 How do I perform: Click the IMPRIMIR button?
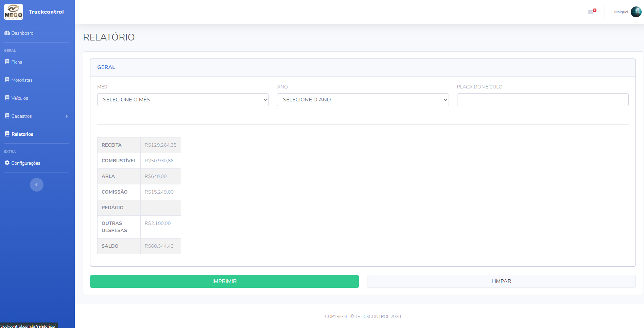pyautogui.click(x=224, y=281)
